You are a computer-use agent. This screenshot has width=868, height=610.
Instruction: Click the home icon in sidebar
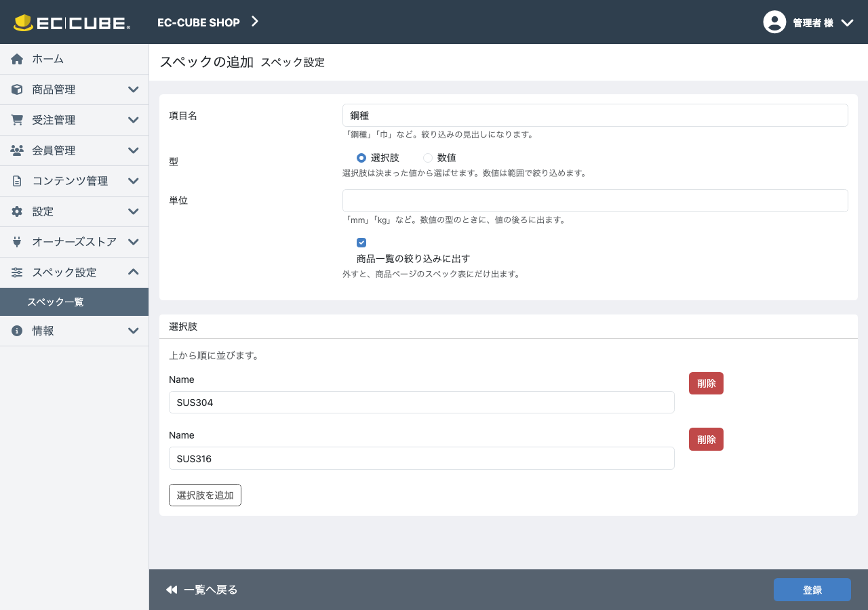(17, 59)
